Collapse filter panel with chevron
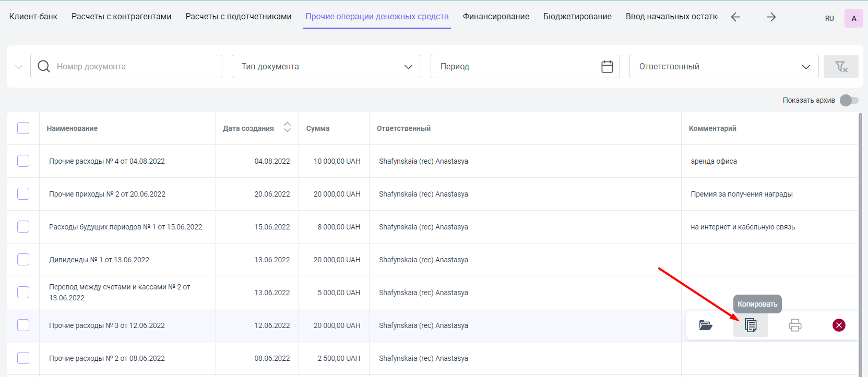The width and height of the screenshot is (868, 377). 19,67
